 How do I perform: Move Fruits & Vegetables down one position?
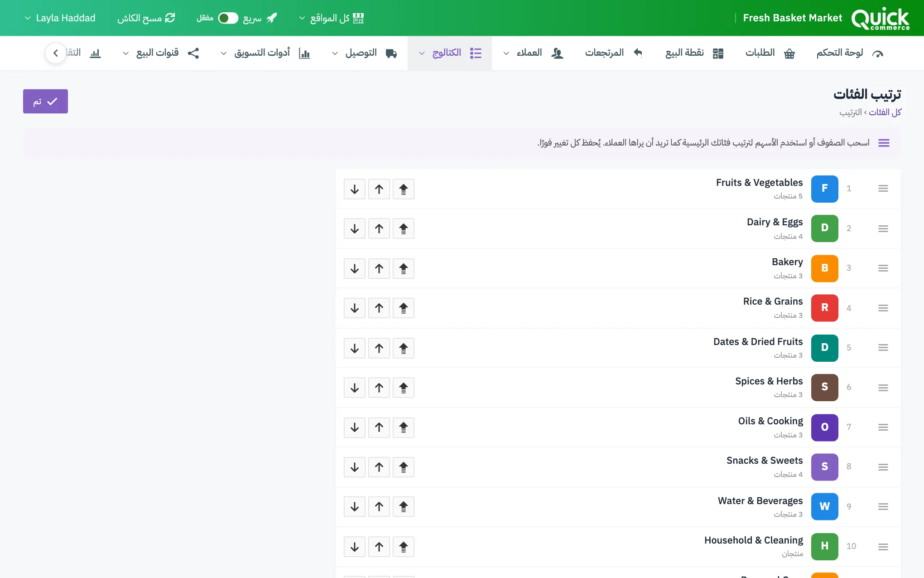click(x=355, y=189)
